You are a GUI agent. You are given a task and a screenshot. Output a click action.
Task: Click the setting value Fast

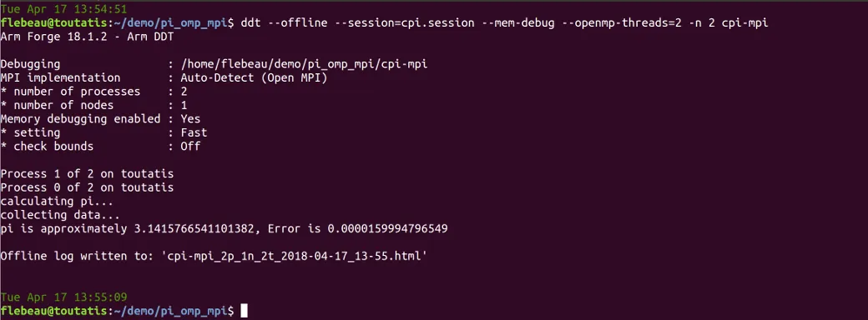point(194,132)
